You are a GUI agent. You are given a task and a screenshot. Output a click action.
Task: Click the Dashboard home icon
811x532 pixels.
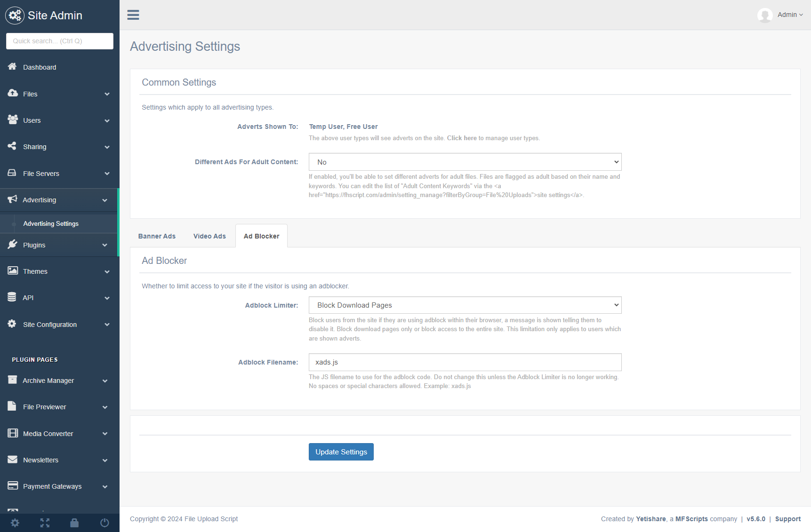pyautogui.click(x=12, y=67)
